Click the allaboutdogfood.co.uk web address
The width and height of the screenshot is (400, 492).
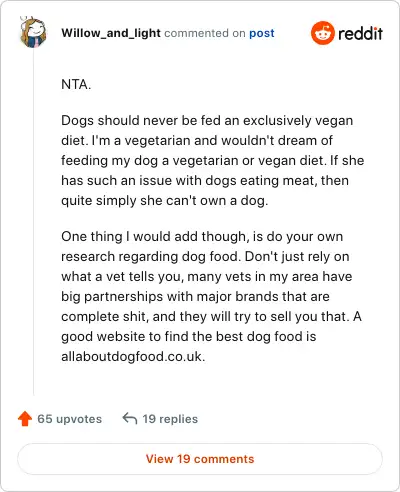click(133, 357)
